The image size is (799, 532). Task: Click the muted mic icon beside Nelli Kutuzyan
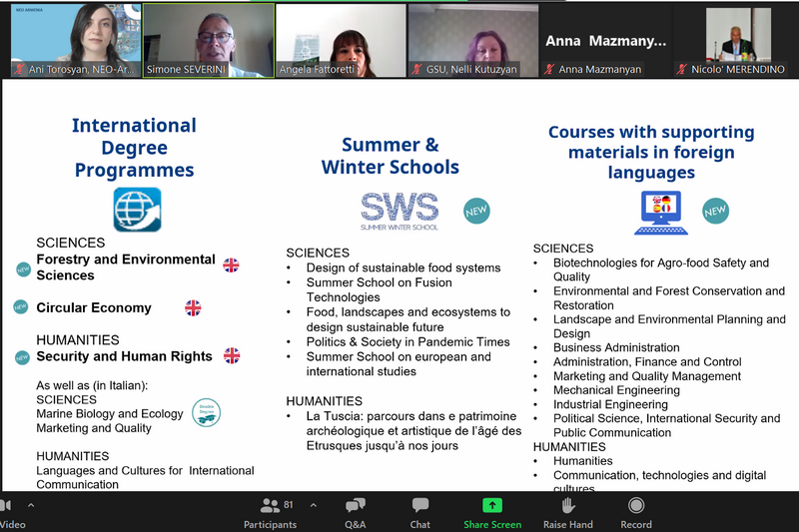(x=416, y=69)
